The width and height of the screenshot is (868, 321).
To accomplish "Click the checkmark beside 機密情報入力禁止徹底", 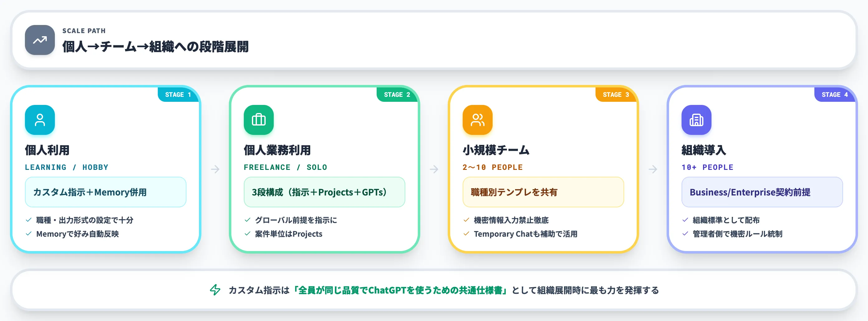I will [466, 220].
